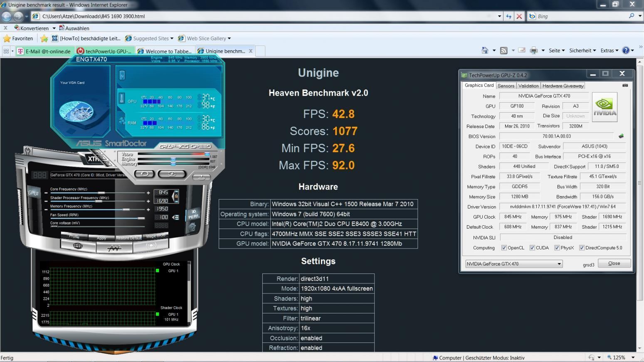This screenshot has width=644, height=362.
Task: Toggle the CUDA checkbox in GPU-Z
Action: 532,248
